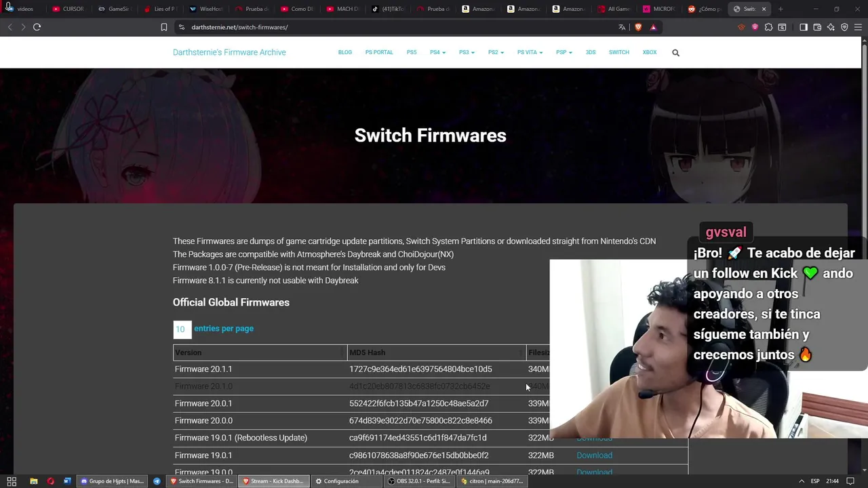Select hash 552422f6fcb135b47a1250c48ae5a2d7

tap(418, 403)
